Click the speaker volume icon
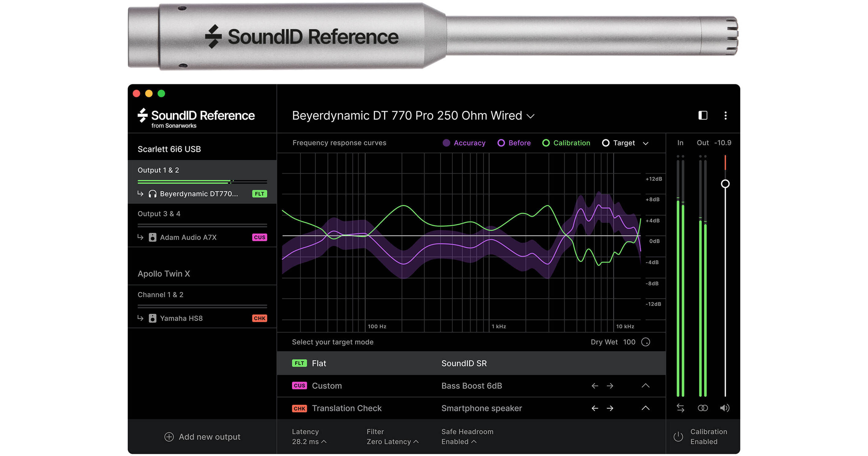 [725, 408]
